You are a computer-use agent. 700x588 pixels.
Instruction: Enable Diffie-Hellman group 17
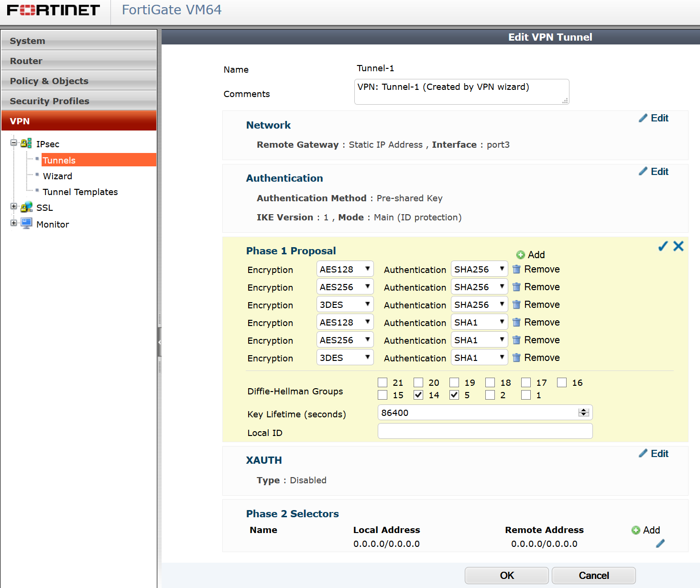tap(526, 382)
